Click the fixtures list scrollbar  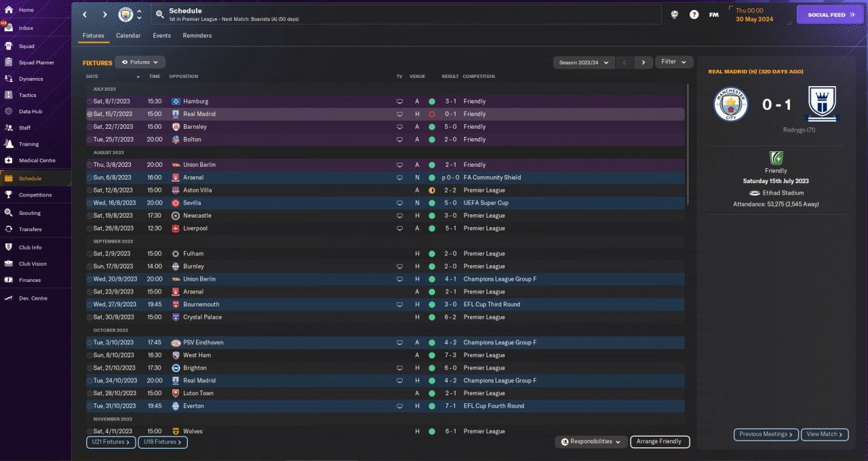(688, 144)
